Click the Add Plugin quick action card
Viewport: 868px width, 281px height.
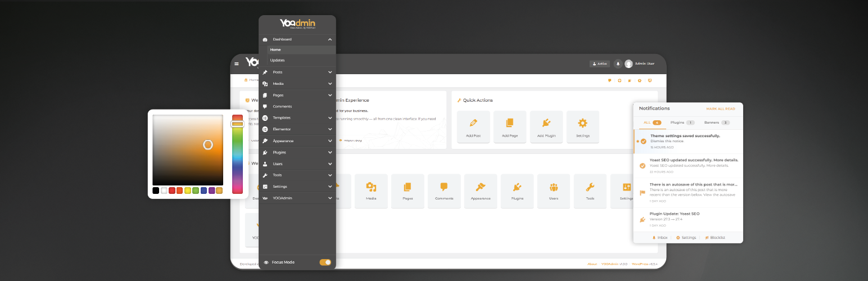(x=546, y=127)
